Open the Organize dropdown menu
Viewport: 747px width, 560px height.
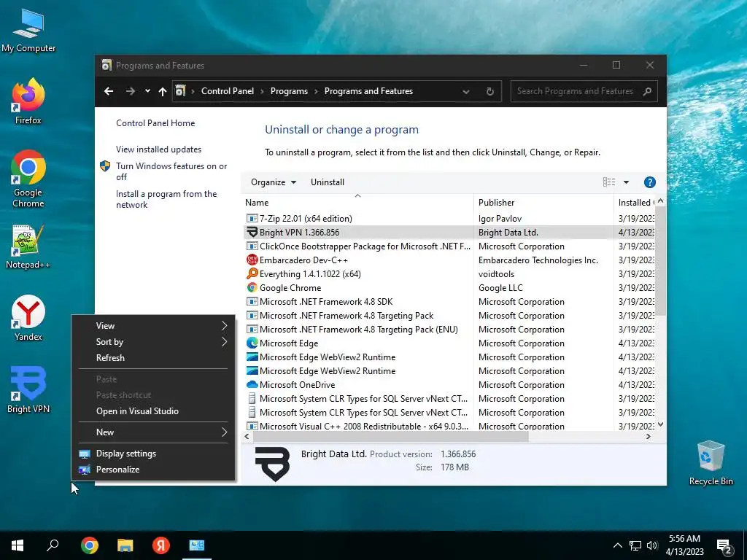274,182
